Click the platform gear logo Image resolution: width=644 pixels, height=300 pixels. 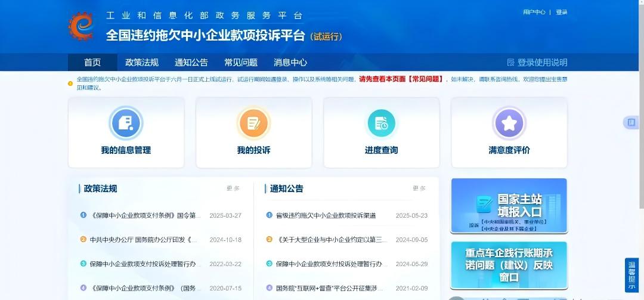[x=81, y=26]
